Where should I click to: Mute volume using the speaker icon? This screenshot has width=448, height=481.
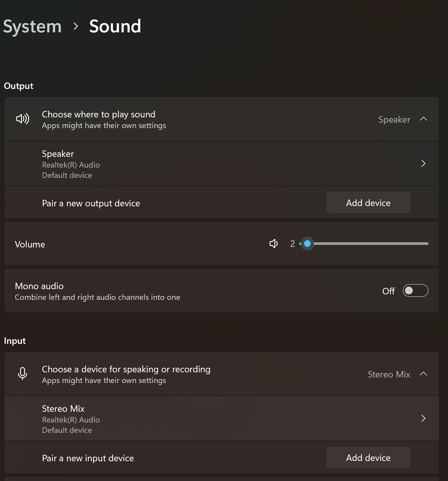tap(273, 244)
